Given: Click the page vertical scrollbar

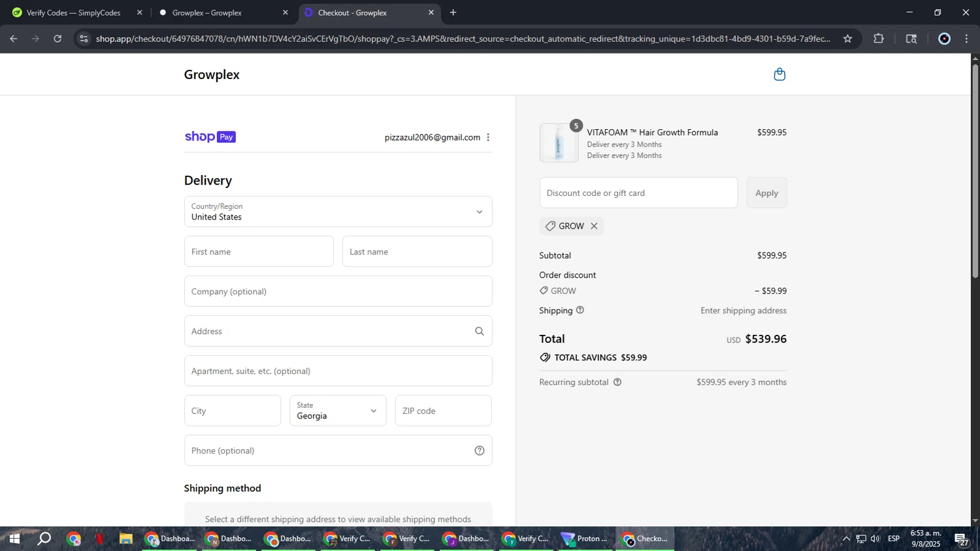Looking at the screenshot, I should (x=975, y=171).
